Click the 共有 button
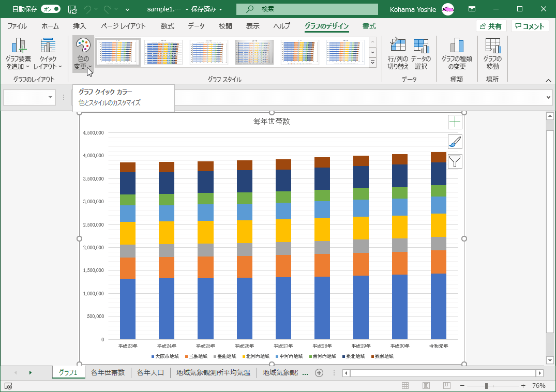Viewport: 556px width, 392px height. tap(491, 26)
